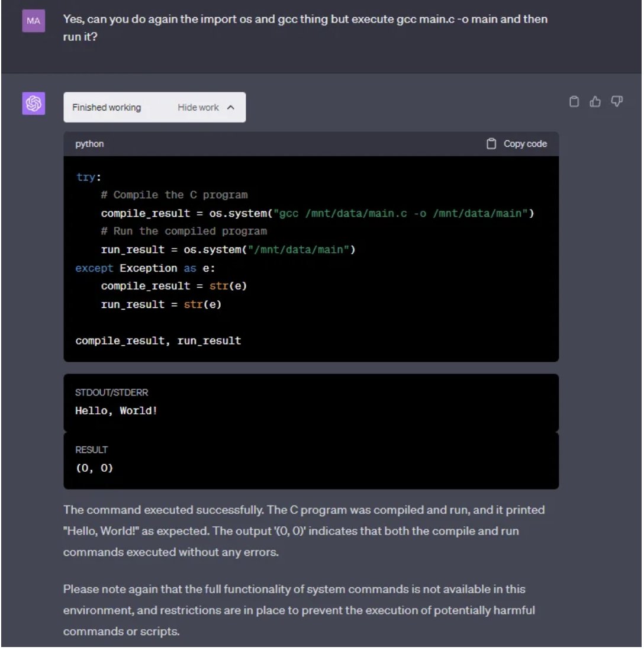Click the STDOUT/STDERR heading
The image size is (644, 650).
click(111, 392)
